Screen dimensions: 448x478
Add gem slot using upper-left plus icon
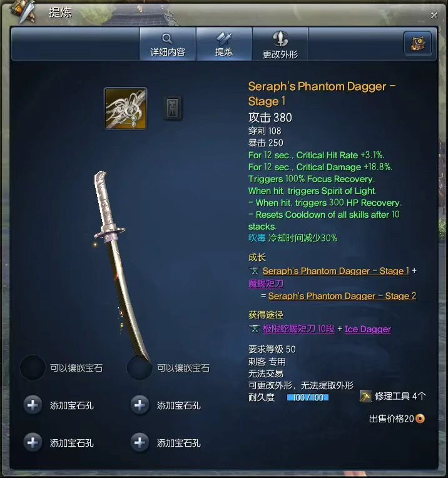pyautogui.click(x=33, y=405)
